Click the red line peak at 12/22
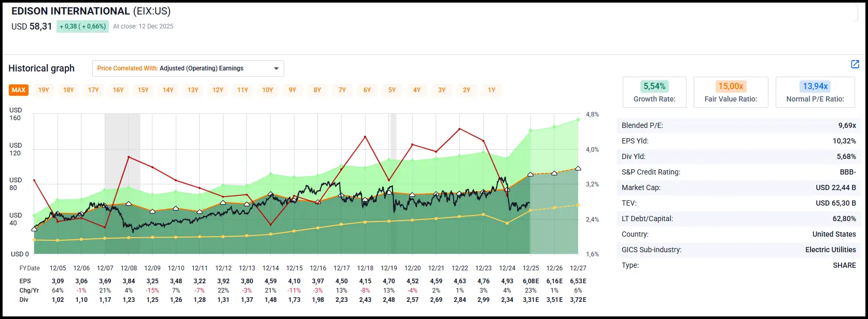868x319 pixels. pyautogui.click(x=459, y=129)
